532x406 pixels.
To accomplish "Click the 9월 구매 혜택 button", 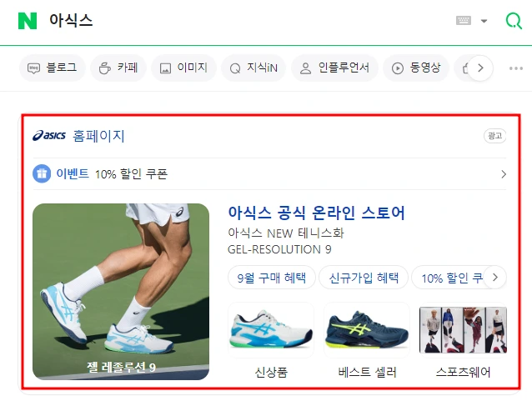I will 272,278.
